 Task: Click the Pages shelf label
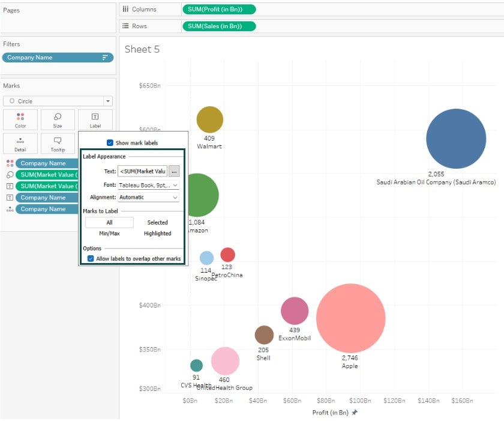pyautogui.click(x=11, y=10)
